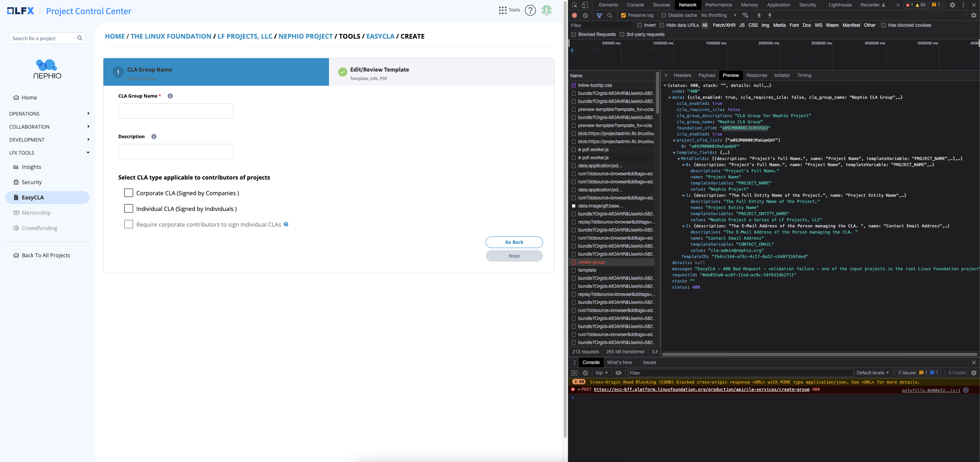This screenshot has width=980, height=462.
Task: Click import HAR file upload icon
Action: [x=759, y=15]
